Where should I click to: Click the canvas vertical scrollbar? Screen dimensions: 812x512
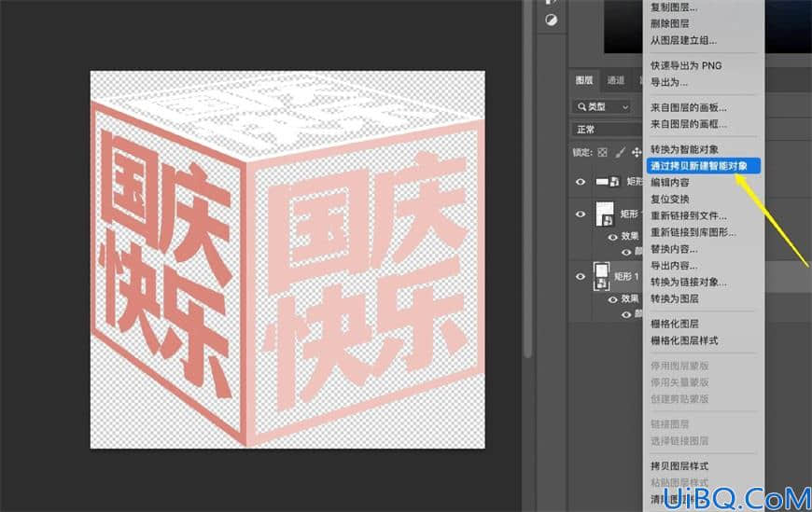tap(527, 179)
